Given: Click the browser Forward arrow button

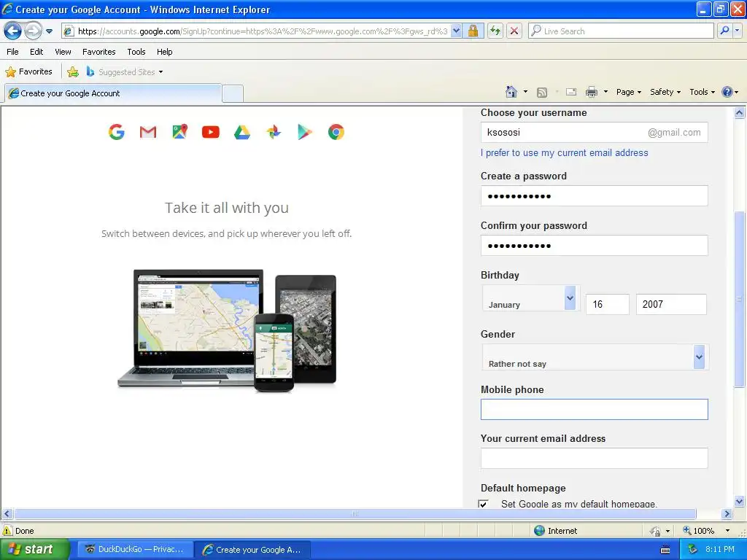Looking at the screenshot, I should tap(33, 31).
